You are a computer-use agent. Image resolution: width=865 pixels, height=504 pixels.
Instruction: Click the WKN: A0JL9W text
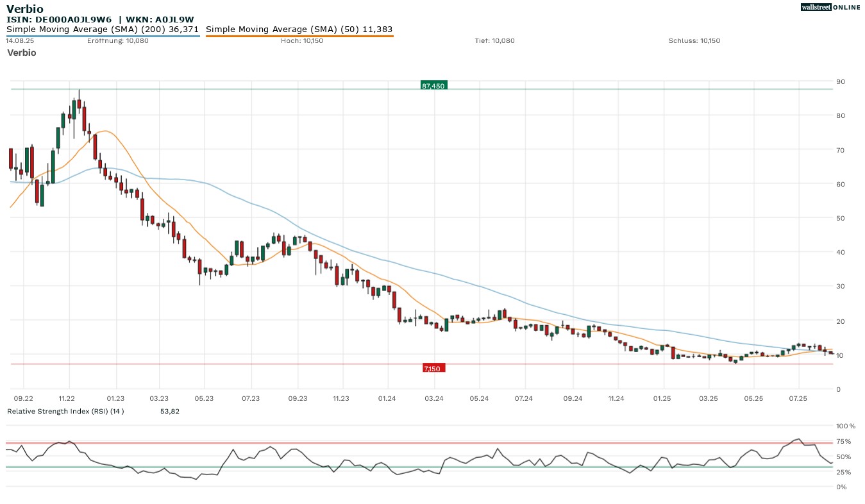tap(160, 20)
